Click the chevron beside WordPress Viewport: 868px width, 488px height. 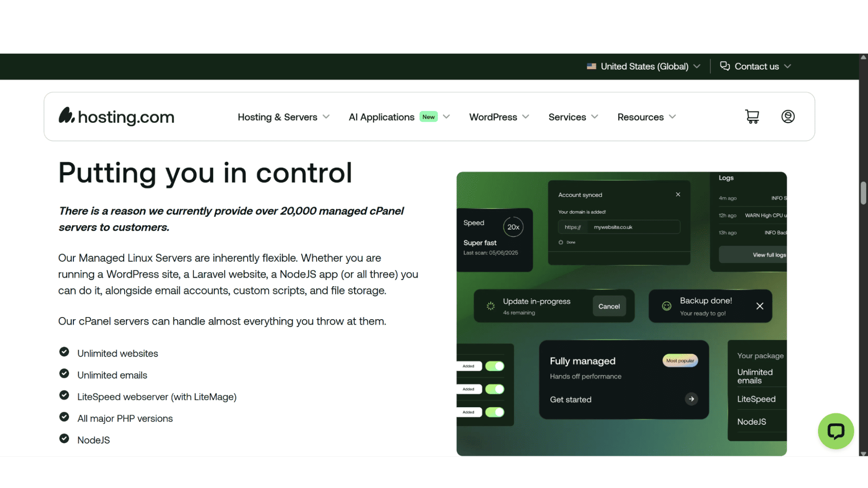click(525, 117)
